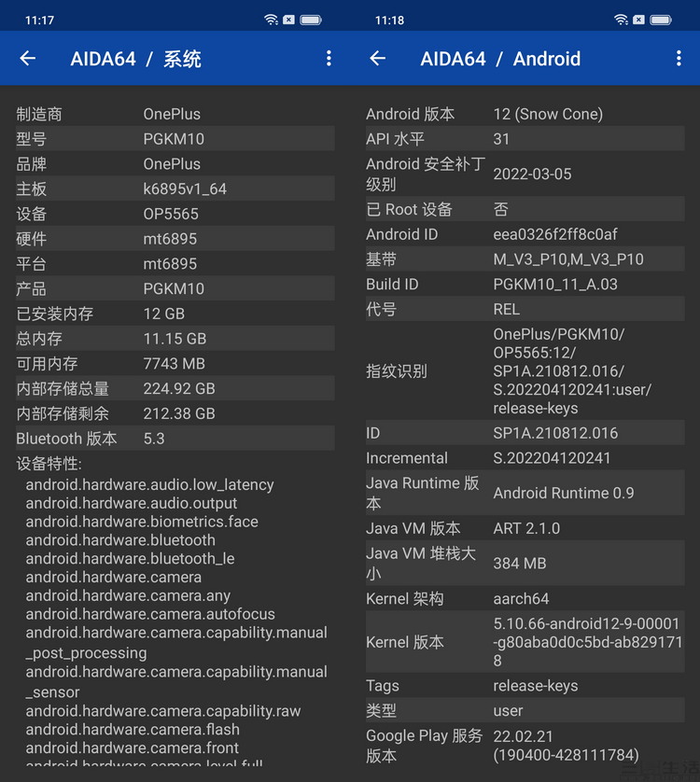The image size is (700, 782).
Task: Select the 平台 mt6895 row
Action: pyautogui.click(x=175, y=263)
